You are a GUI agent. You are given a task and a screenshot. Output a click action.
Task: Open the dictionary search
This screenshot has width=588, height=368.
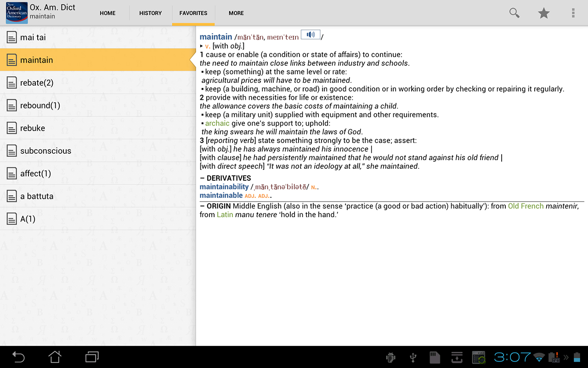point(514,13)
